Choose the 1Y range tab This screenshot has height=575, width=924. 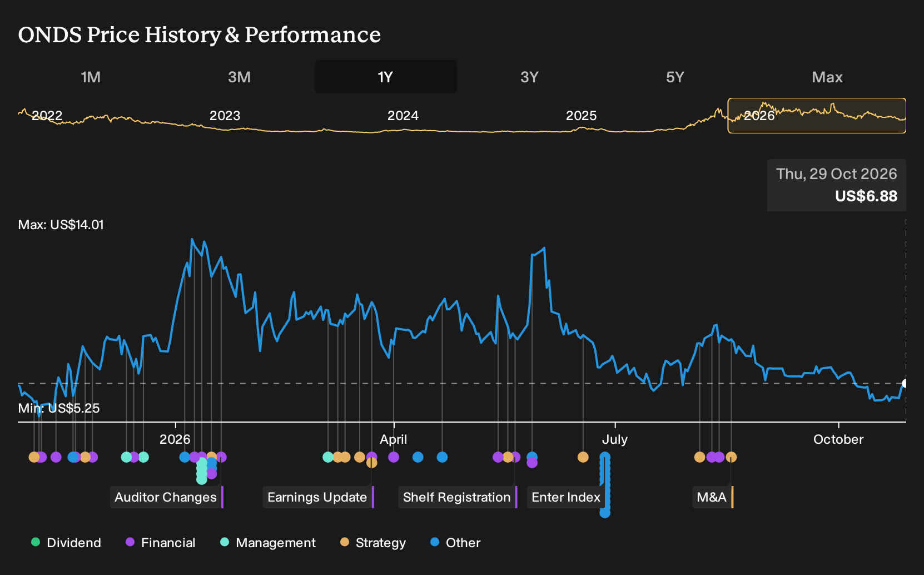(385, 77)
